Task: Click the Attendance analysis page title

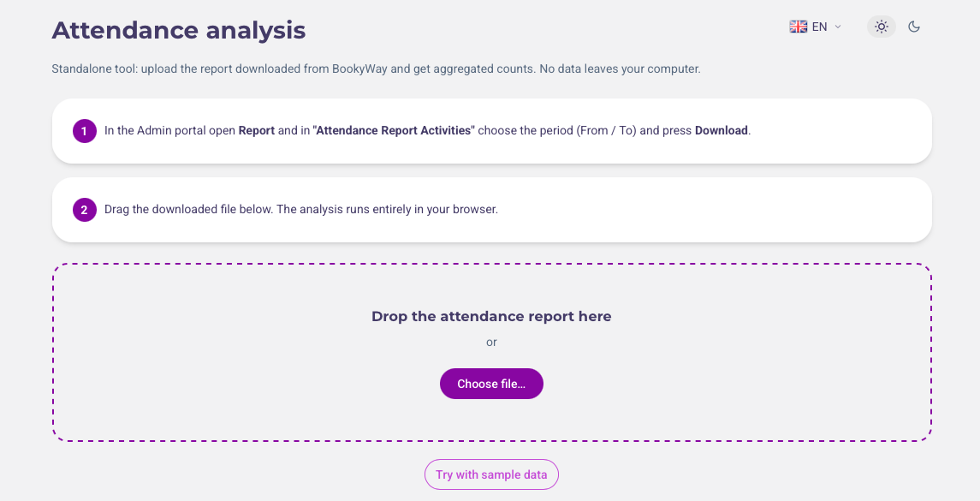Action: 179,30
